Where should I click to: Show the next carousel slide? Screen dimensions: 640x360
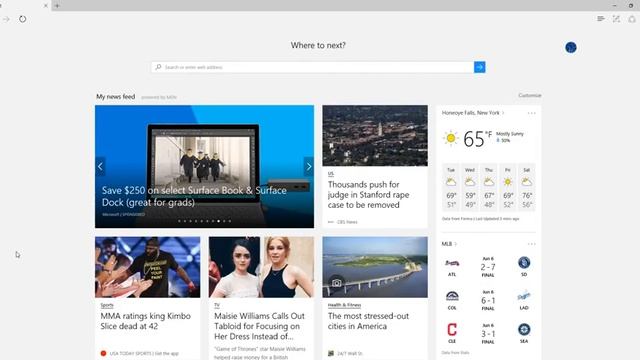pyautogui.click(x=309, y=166)
